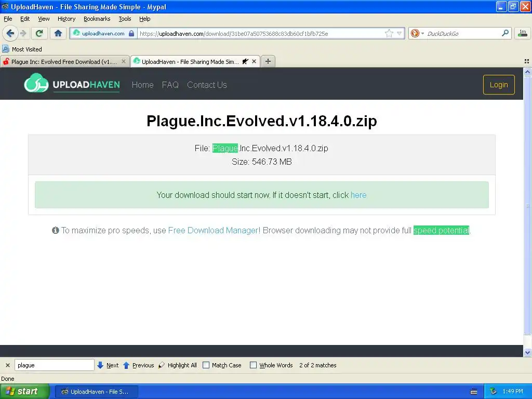Open a new tab with the plus button
The image size is (532, 399).
[x=268, y=61]
